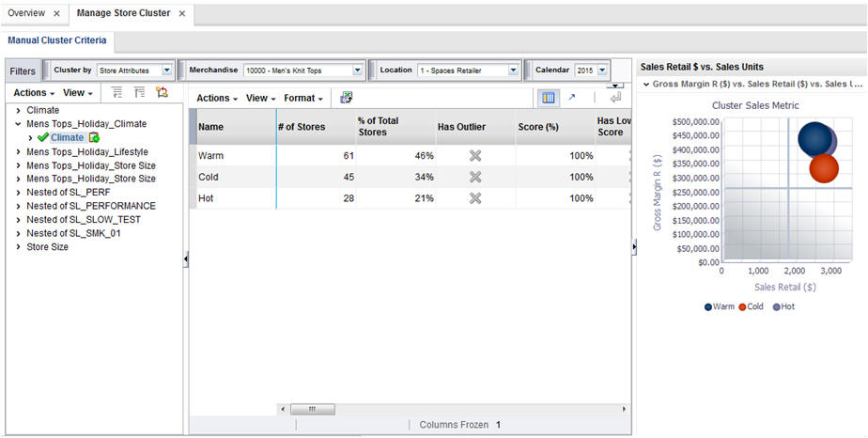Open the table Format menu

[303, 98]
